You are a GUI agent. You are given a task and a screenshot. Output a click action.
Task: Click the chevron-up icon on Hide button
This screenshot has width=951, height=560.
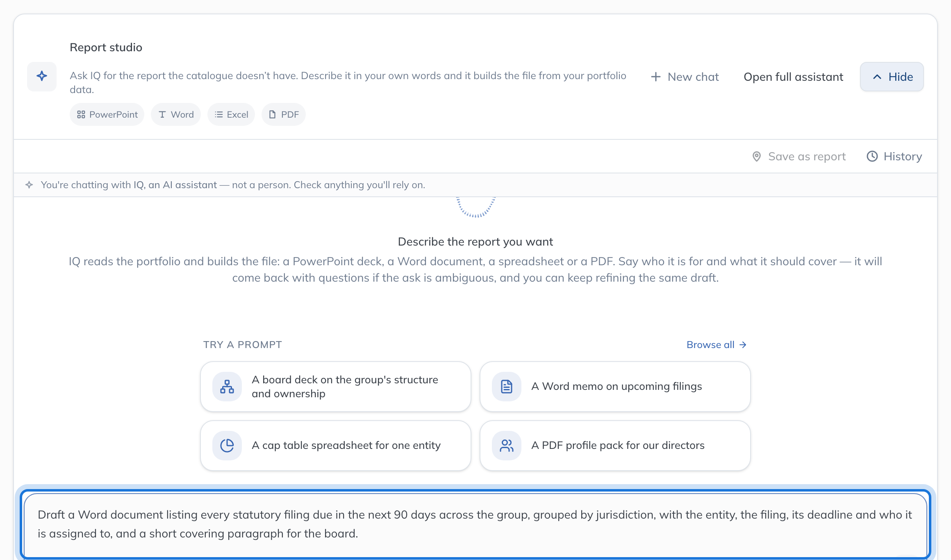[x=877, y=77]
